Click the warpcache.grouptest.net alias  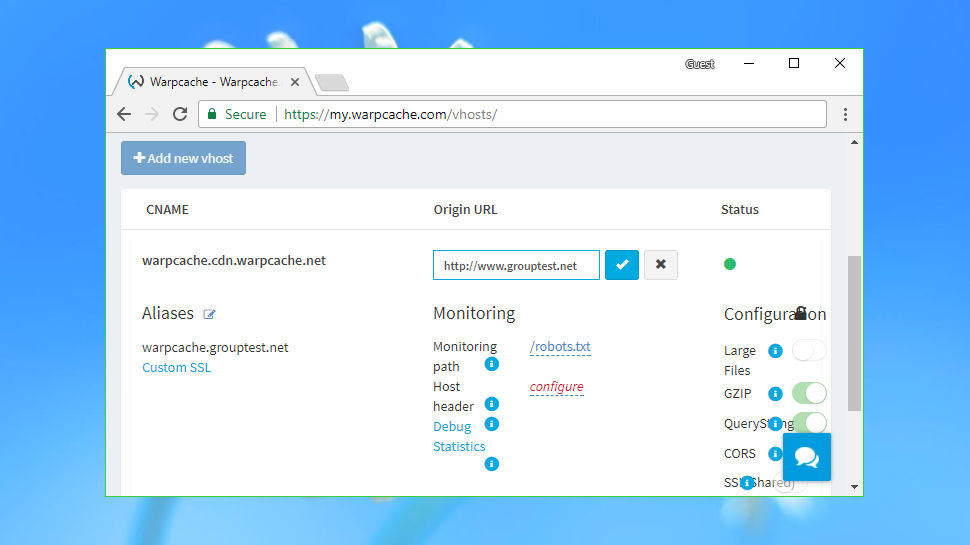coord(215,348)
